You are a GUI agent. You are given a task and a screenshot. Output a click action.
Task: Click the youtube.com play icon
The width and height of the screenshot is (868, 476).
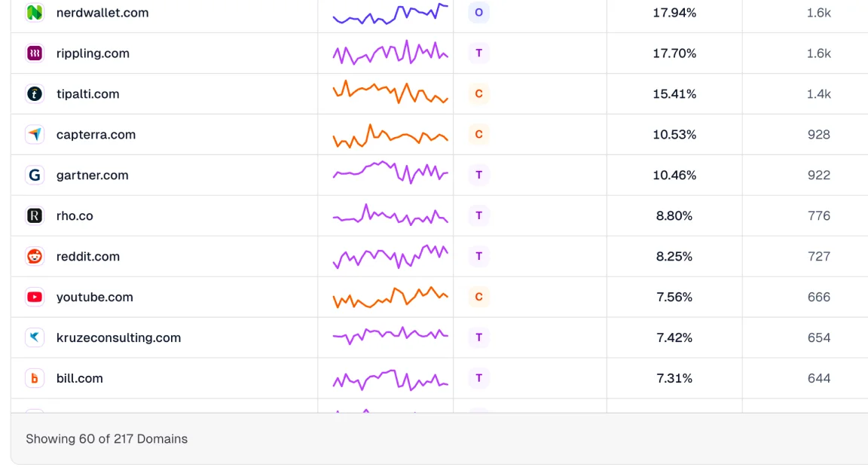[35, 297]
